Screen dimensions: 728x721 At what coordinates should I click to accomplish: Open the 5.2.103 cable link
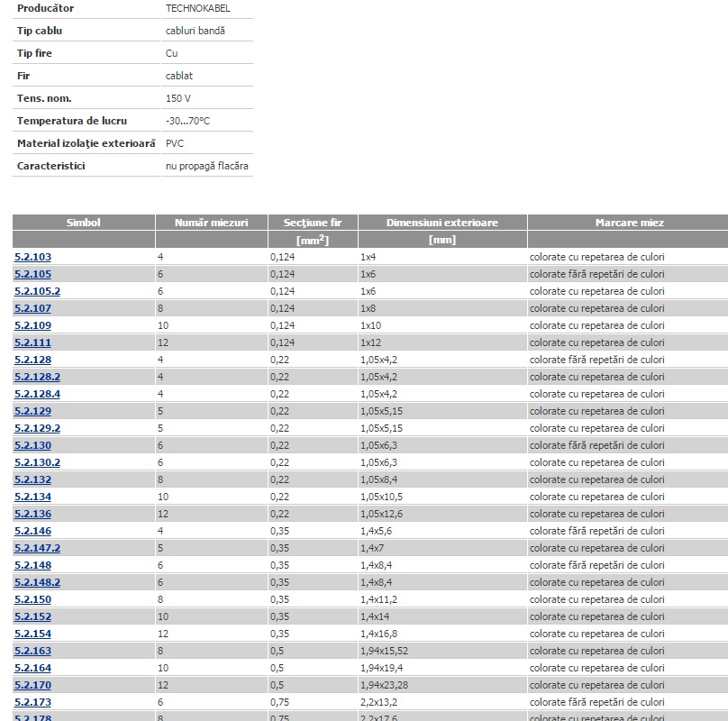32,257
